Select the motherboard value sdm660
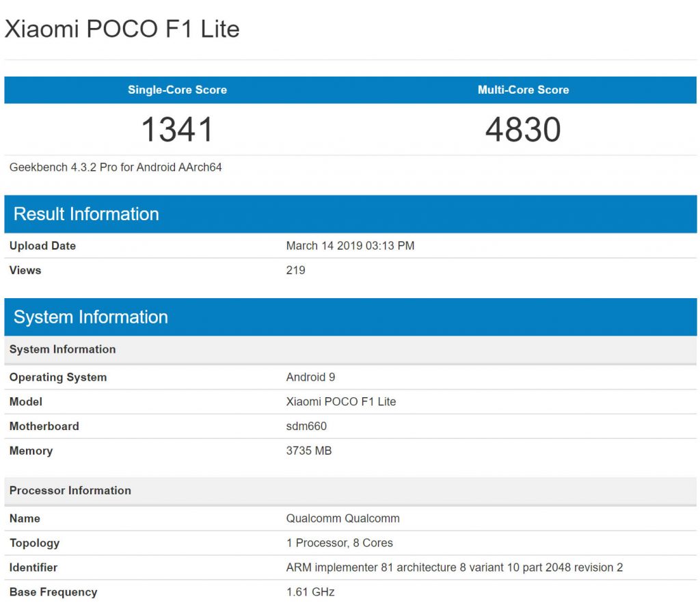 click(x=306, y=427)
